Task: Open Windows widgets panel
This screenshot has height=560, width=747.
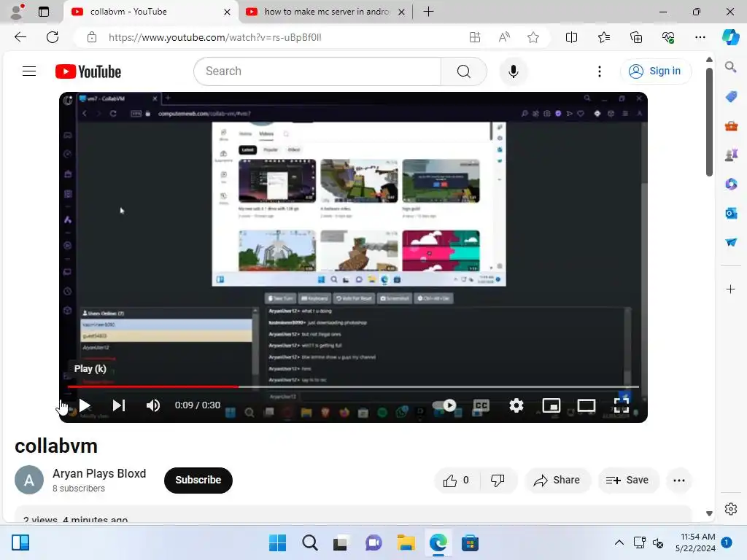Action: (x=20, y=542)
